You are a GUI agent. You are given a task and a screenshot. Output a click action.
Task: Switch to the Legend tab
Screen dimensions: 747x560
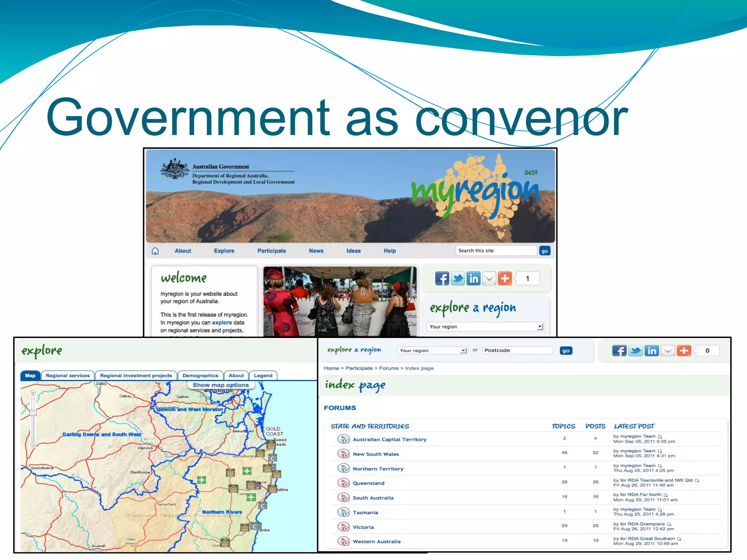pos(263,376)
